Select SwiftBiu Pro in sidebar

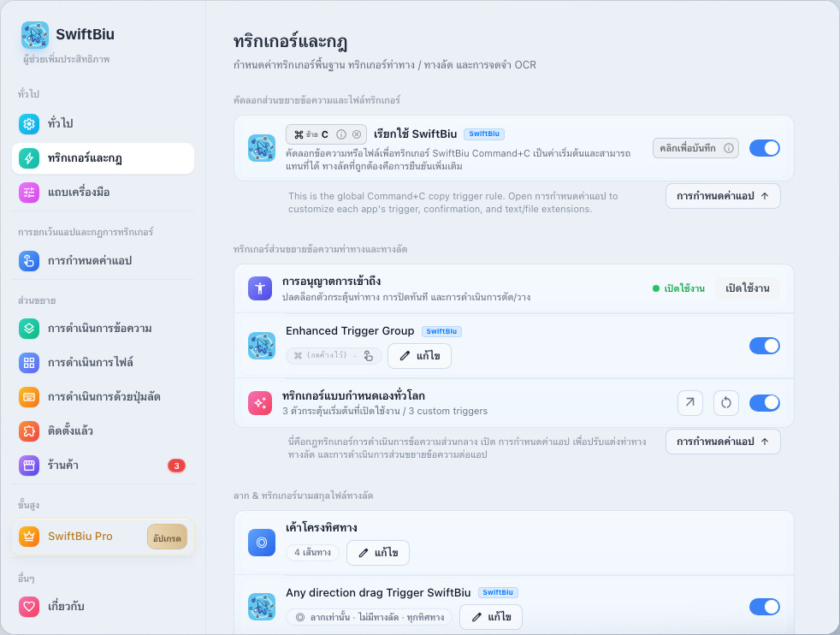point(103,537)
